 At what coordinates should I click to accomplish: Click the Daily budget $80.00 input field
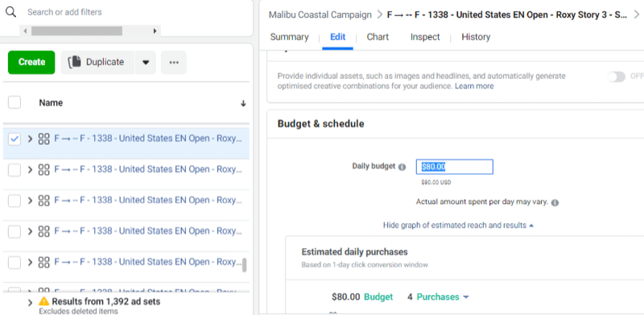[454, 167]
